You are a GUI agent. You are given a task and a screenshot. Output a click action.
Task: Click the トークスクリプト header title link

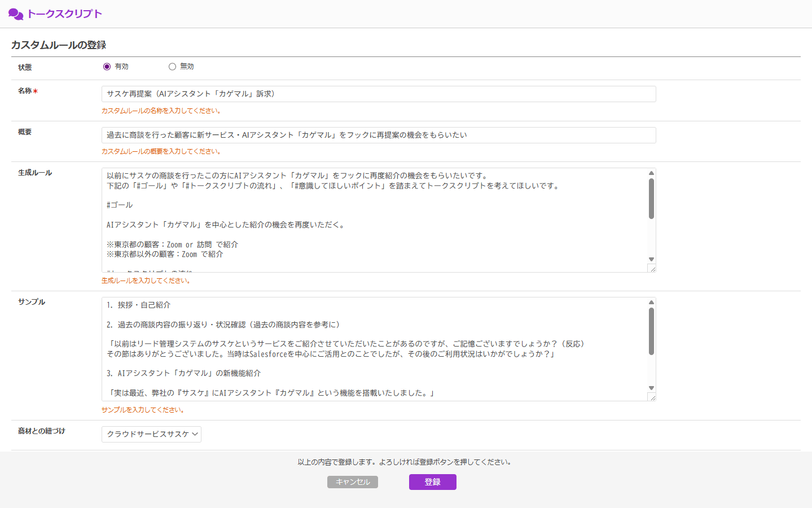[64, 14]
